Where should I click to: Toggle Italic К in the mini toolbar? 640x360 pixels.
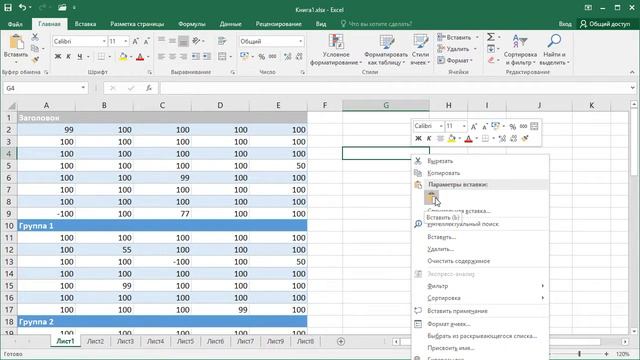tap(429, 139)
